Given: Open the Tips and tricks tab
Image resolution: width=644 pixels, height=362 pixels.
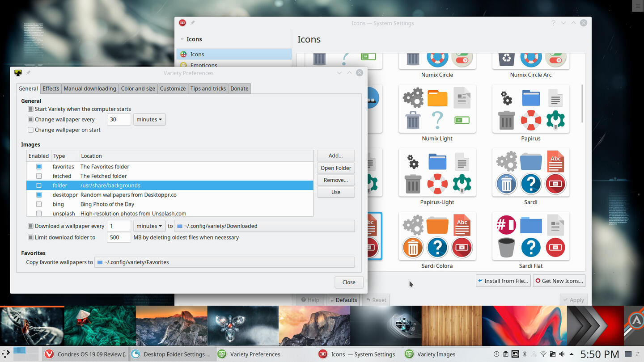Looking at the screenshot, I should pyautogui.click(x=208, y=88).
